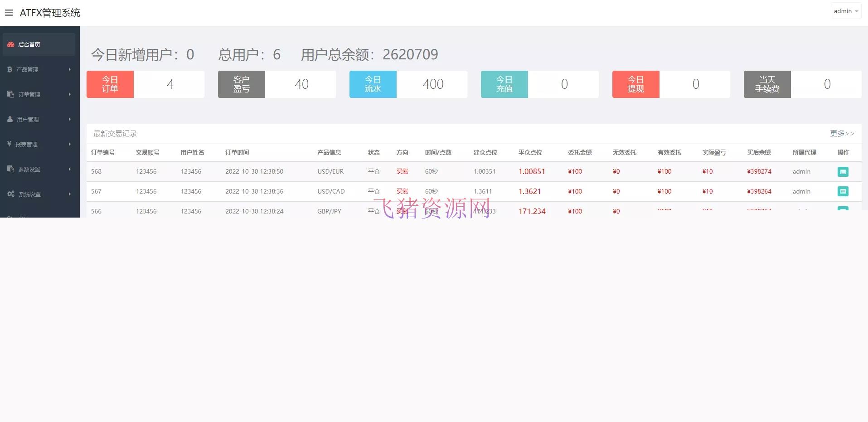Open details icon for order 568

pos(843,171)
